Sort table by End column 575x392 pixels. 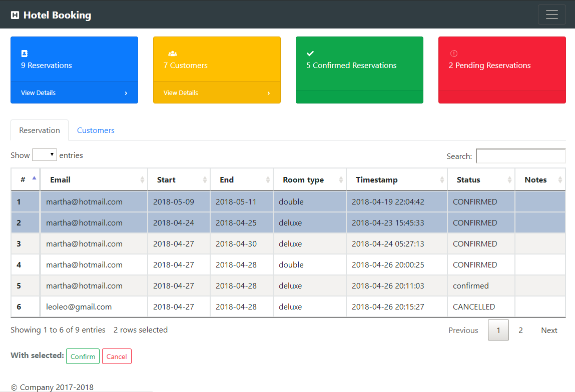(242, 179)
